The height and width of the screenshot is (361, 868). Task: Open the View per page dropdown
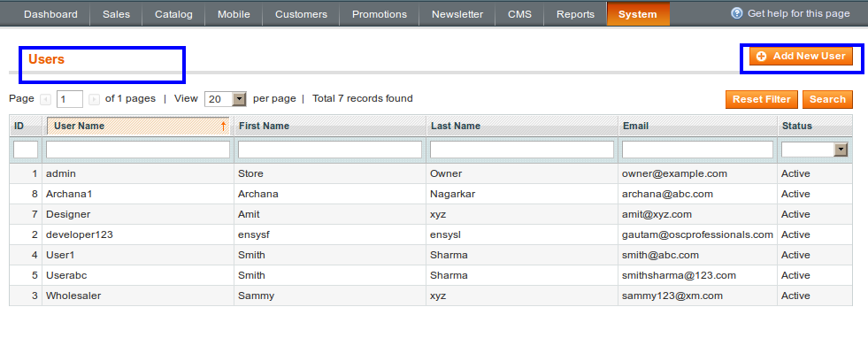pyautogui.click(x=238, y=99)
